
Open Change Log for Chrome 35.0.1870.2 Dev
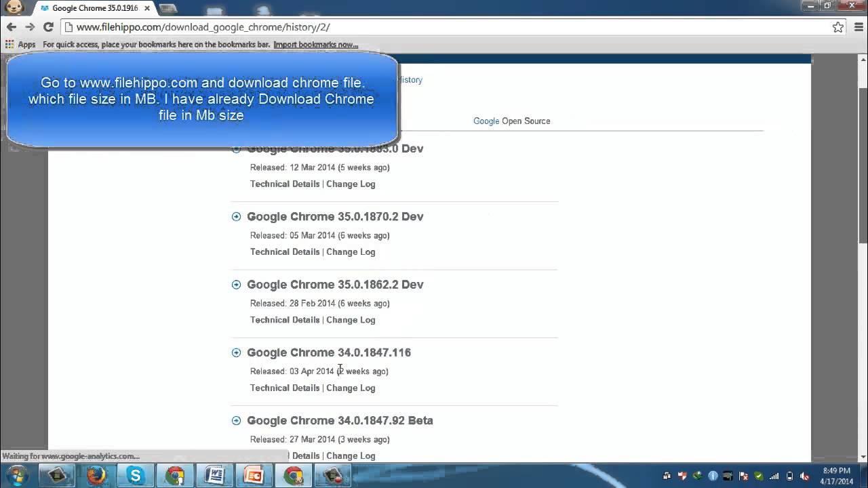coord(351,251)
